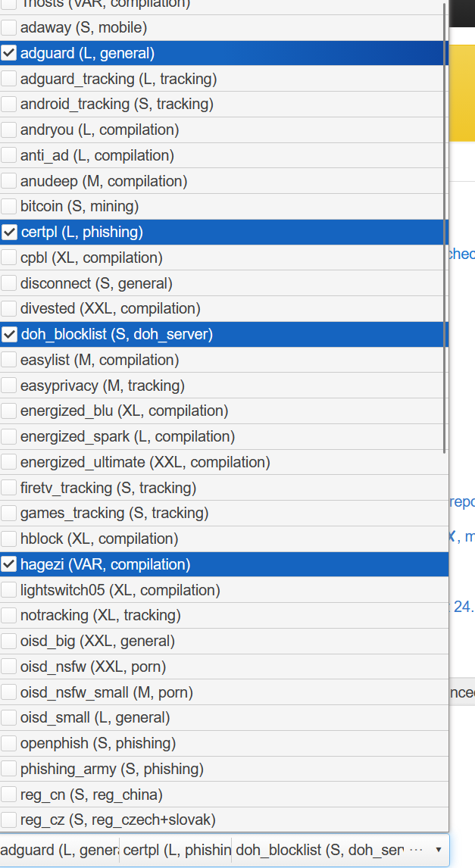
Task: Click the certpl tag in the selection box
Action: 177,851
